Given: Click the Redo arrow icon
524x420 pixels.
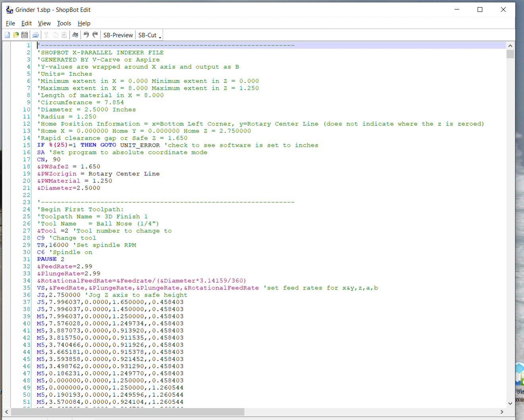Looking at the screenshot, I should pos(95,35).
